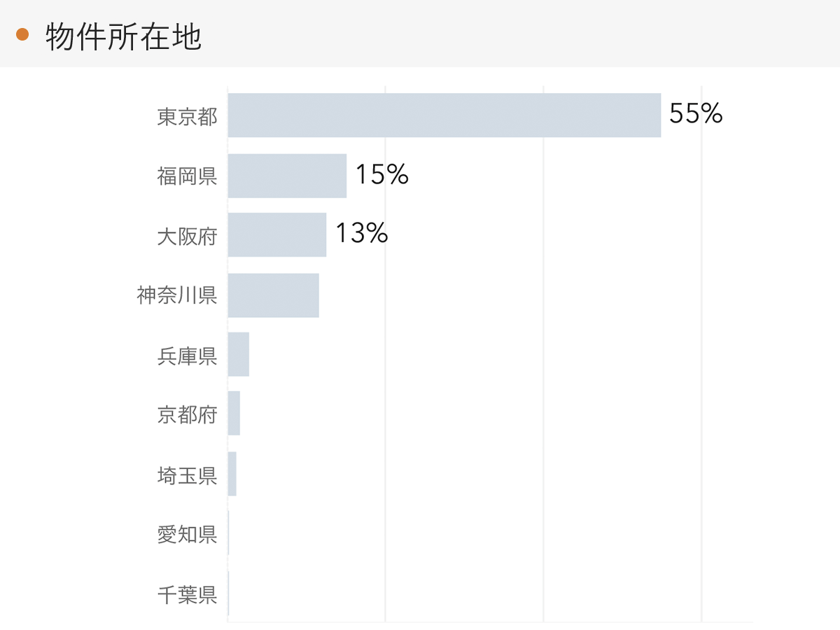
Task: Click the 13% value label
Action: coord(361,234)
